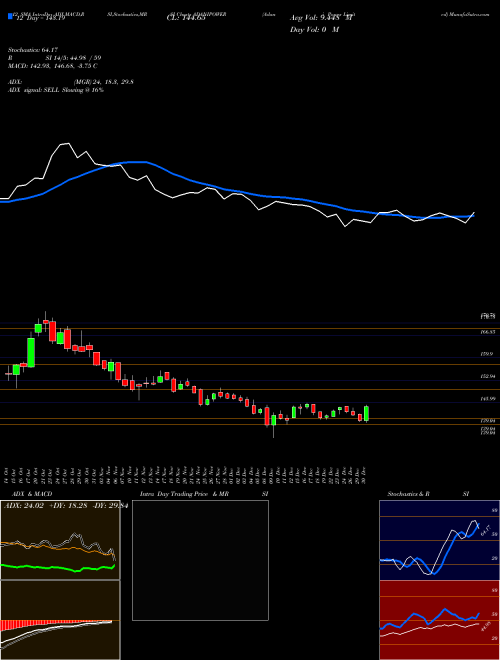Click the peak of the white price line

click(68, 144)
